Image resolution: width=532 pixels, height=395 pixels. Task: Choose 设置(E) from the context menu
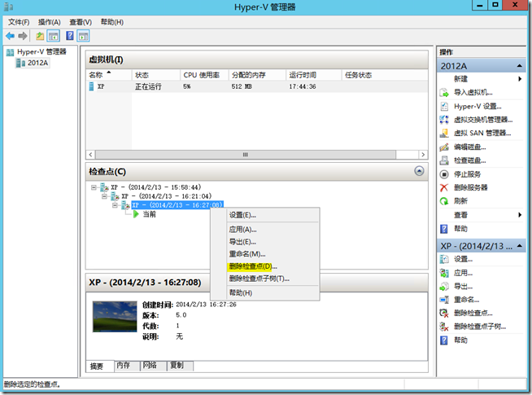pyautogui.click(x=264, y=215)
